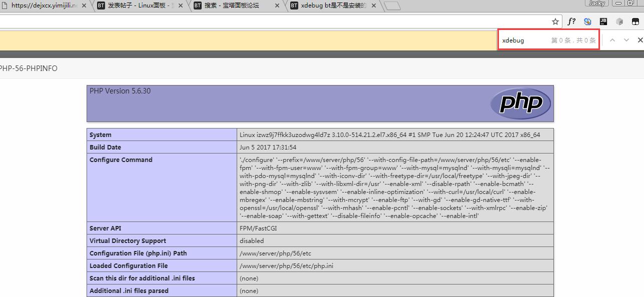Bookmark this page with the star icon

tap(555, 21)
